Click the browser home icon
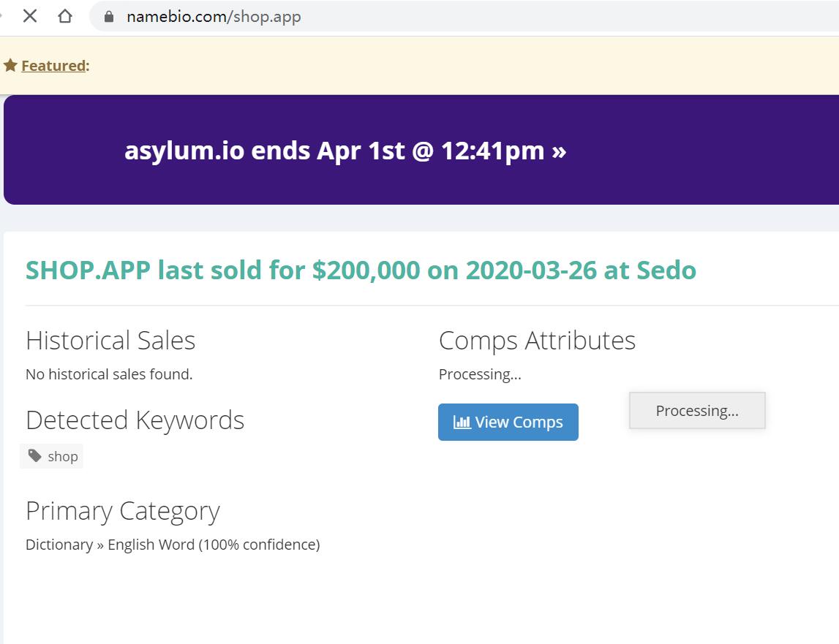 tap(65, 16)
